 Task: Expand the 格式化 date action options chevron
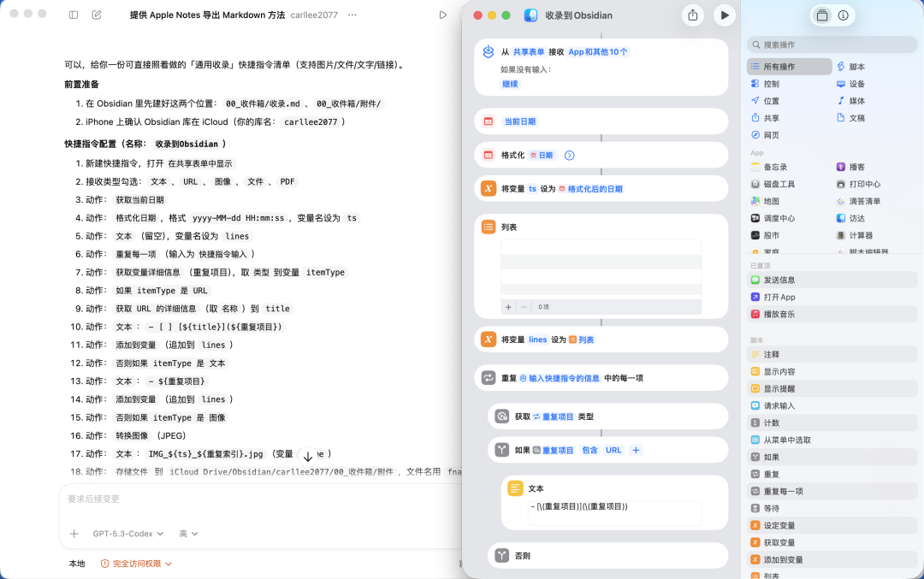[x=568, y=154]
